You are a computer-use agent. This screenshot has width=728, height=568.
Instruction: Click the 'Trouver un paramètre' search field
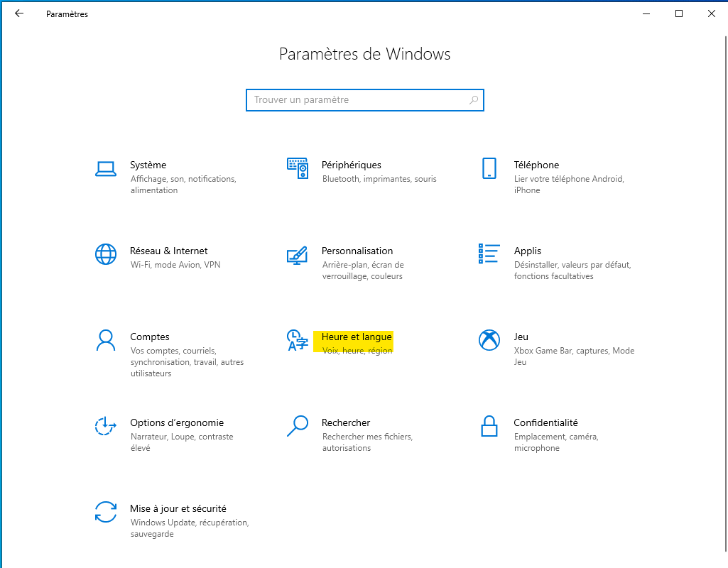tap(365, 100)
